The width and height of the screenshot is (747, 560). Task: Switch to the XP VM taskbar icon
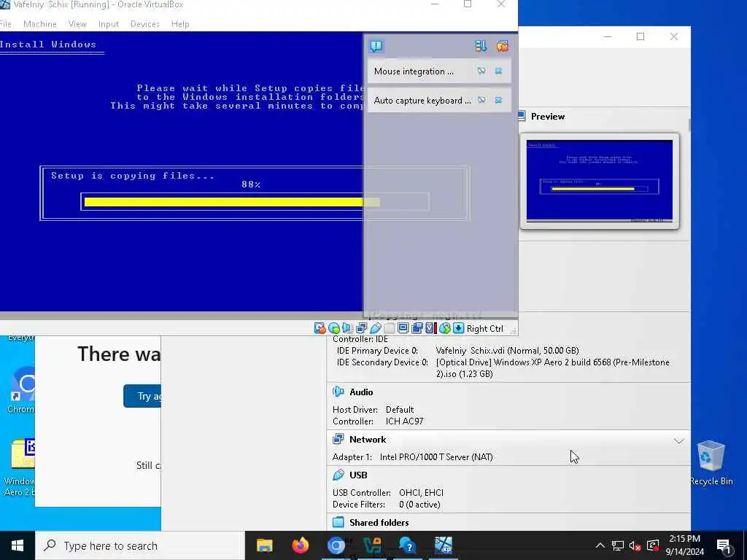(444, 545)
